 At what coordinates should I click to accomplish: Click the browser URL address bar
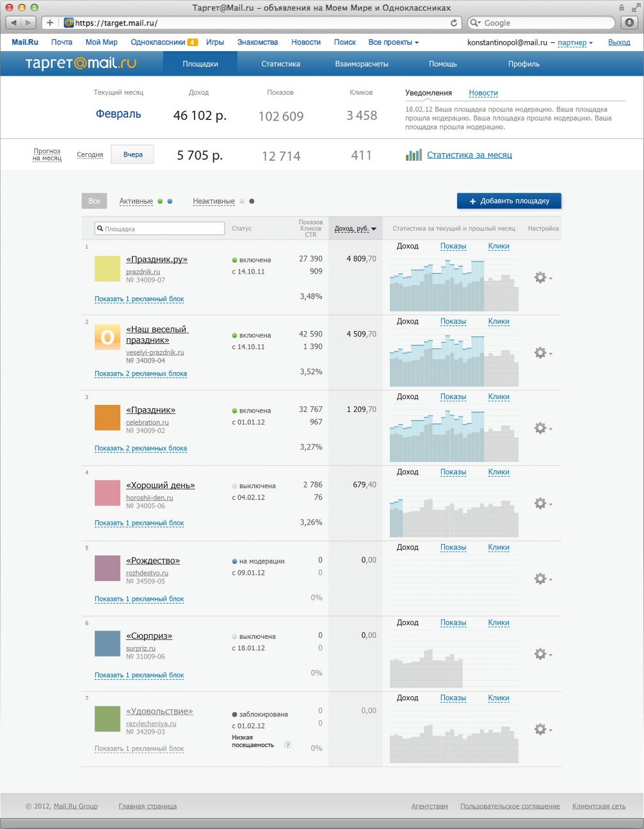click(262, 22)
